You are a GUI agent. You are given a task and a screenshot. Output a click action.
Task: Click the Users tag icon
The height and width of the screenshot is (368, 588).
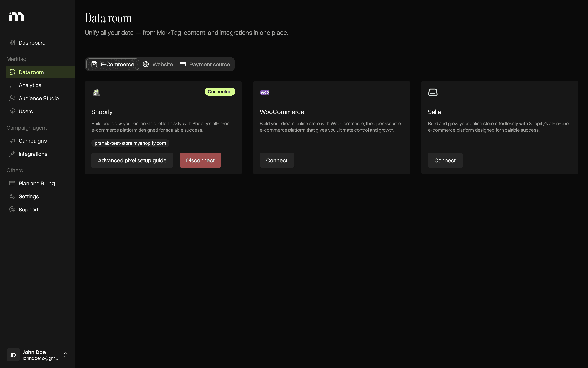coord(12,111)
